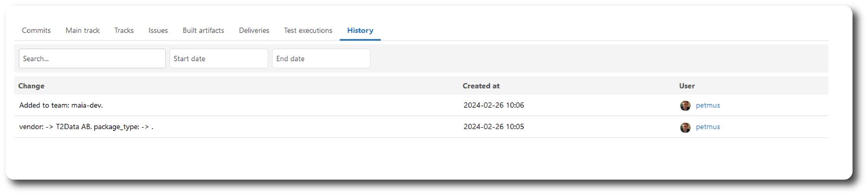This screenshot has height=195, width=868.
Task: Click the Start date field
Action: (x=218, y=59)
